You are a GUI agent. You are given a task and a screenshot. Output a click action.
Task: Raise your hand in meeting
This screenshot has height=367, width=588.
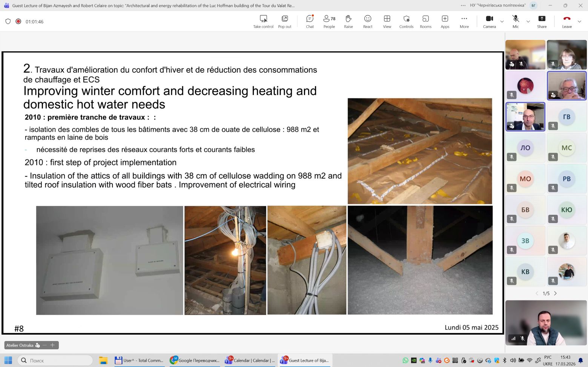click(x=348, y=21)
